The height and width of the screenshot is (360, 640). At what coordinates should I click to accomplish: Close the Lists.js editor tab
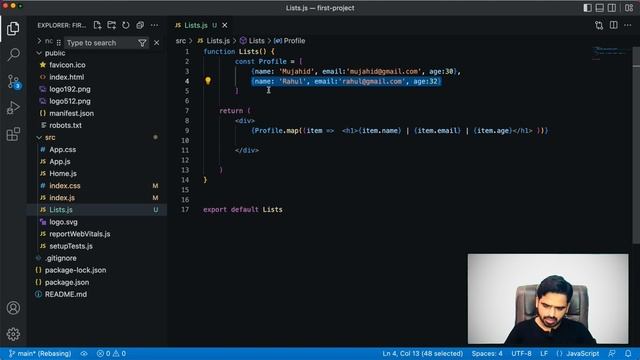coord(224,25)
